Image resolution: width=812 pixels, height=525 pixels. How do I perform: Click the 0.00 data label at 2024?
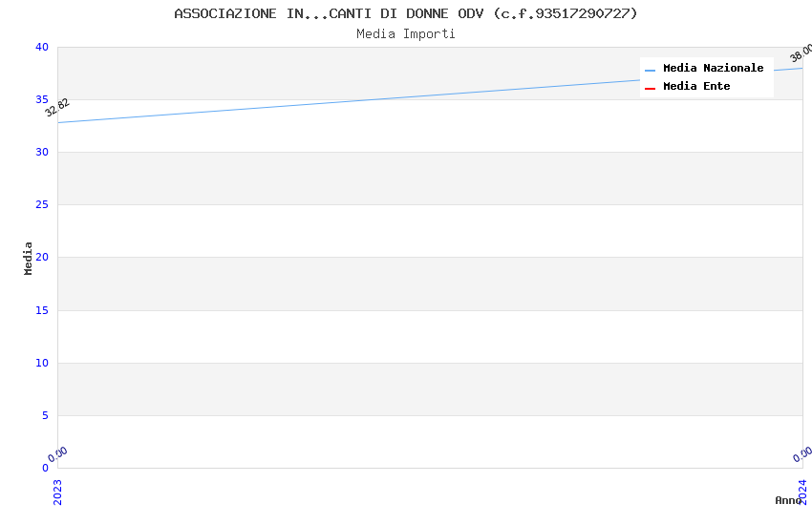[x=802, y=454]
